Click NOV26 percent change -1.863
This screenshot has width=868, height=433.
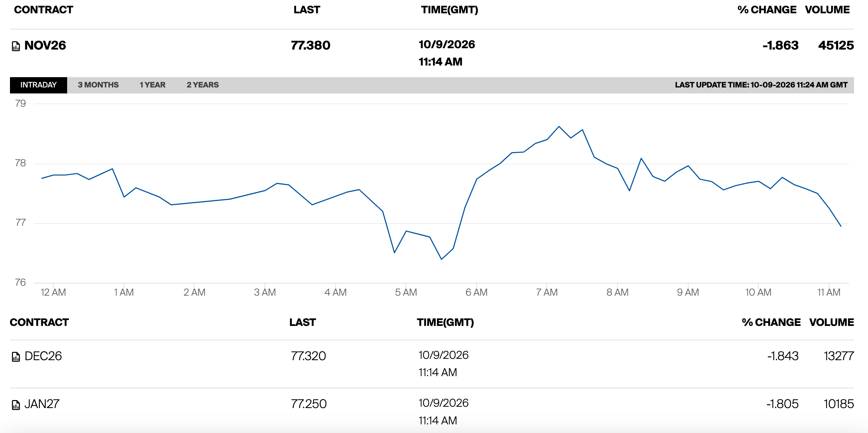click(780, 46)
